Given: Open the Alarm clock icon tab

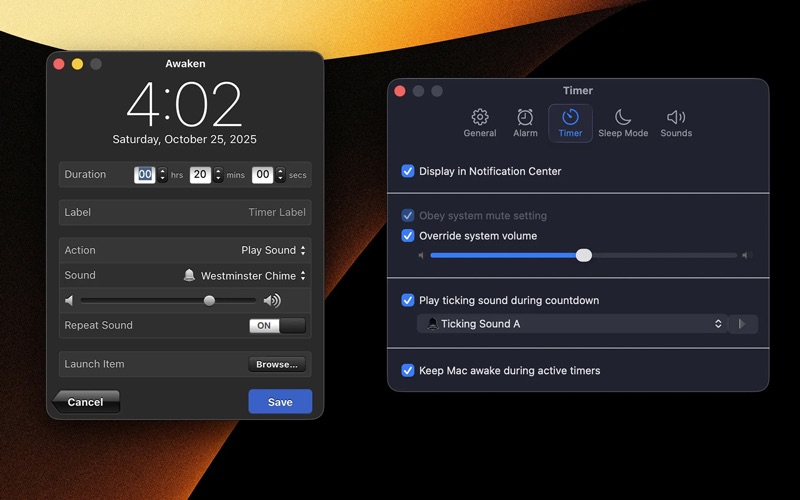Looking at the screenshot, I should pos(525,123).
